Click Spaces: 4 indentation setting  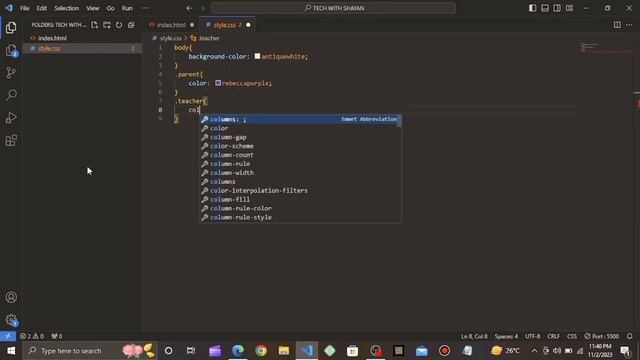[x=506, y=336]
